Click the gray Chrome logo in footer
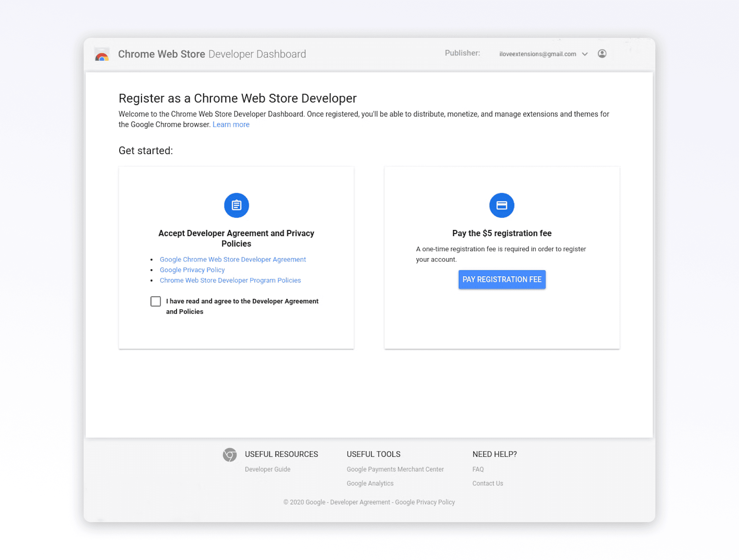 click(230, 455)
